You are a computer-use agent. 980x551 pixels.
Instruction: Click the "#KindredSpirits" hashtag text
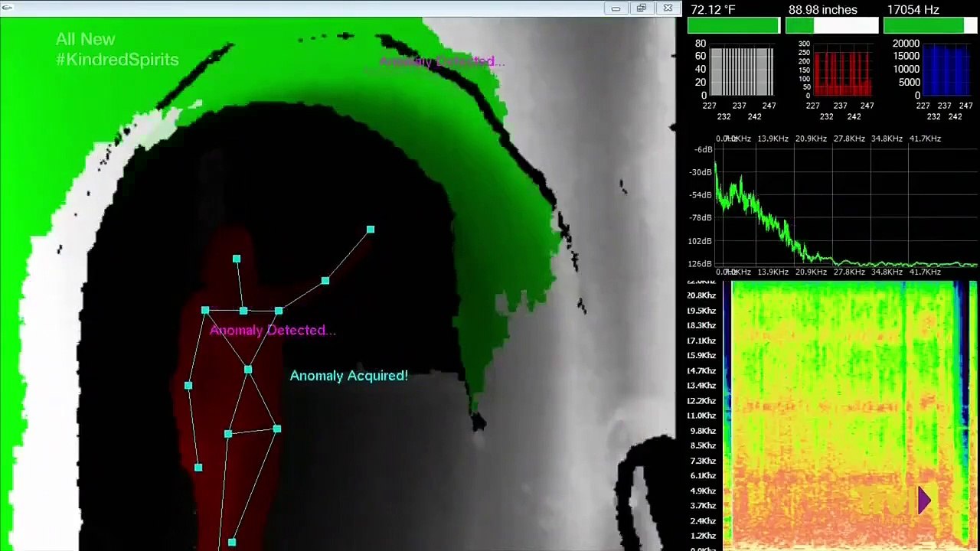(x=117, y=60)
